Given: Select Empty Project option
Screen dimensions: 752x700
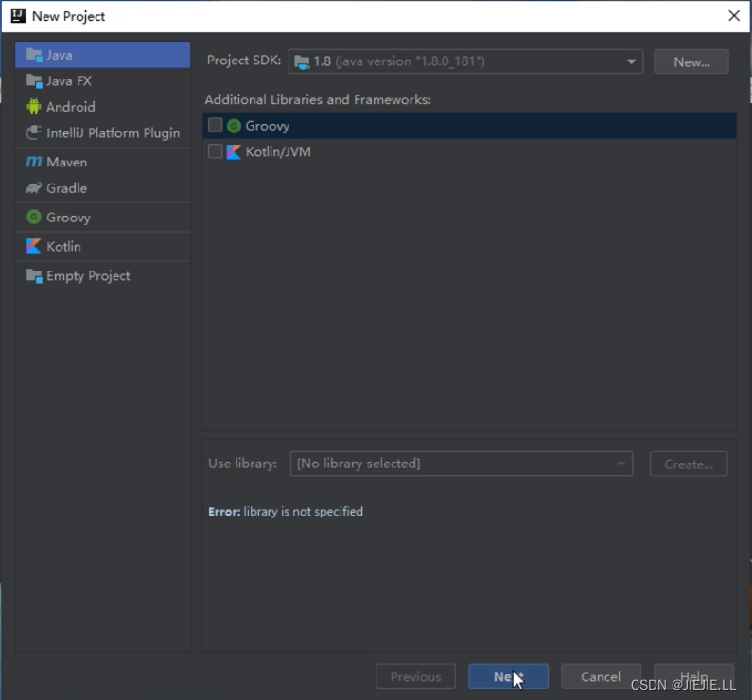Looking at the screenshot, I should coord(103,275).
